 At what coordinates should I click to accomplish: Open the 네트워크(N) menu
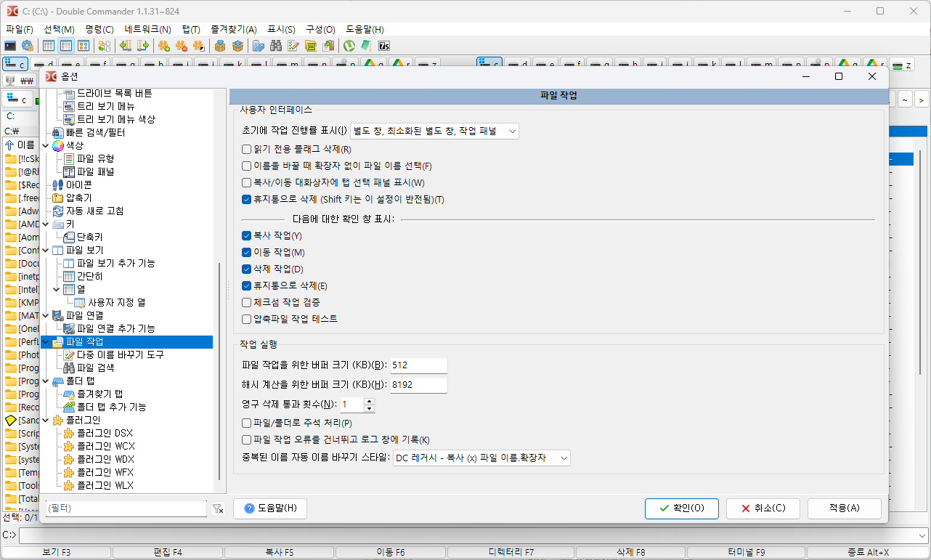coord(147,29)
